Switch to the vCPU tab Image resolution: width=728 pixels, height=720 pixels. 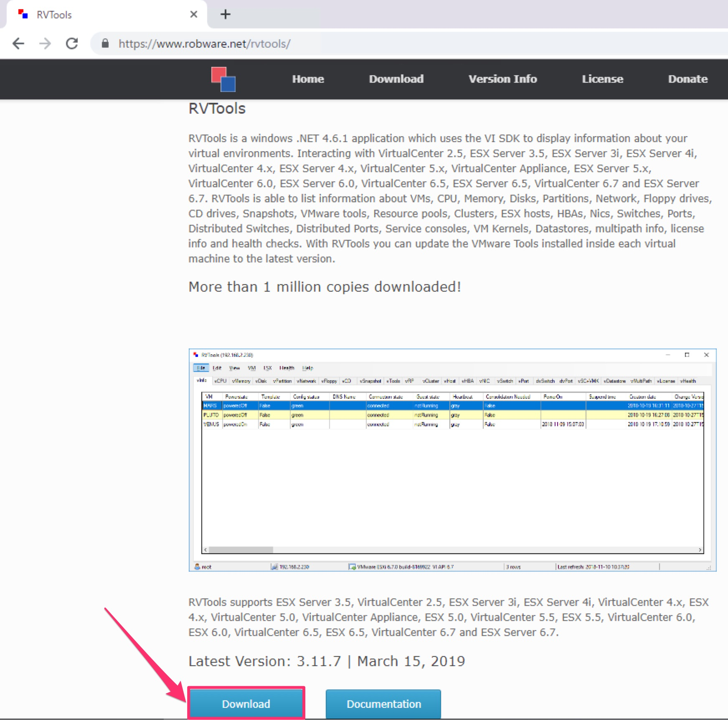coord(220,381)
